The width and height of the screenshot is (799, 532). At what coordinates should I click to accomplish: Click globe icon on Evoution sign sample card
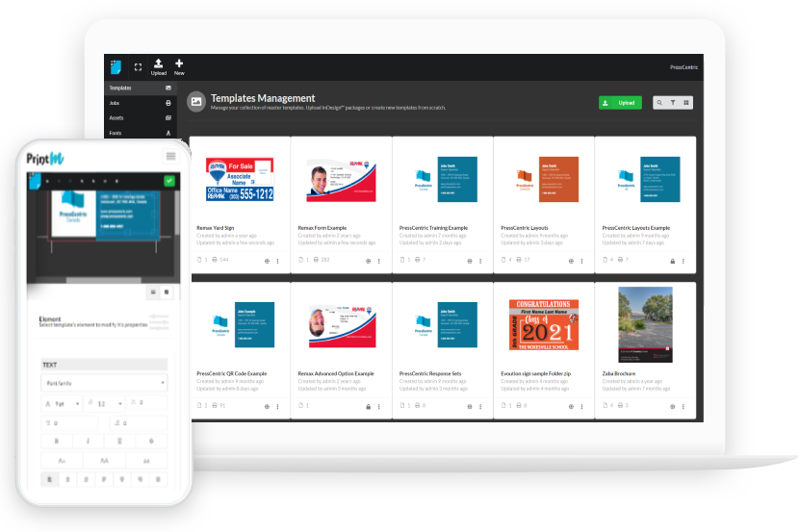[571, 407]
